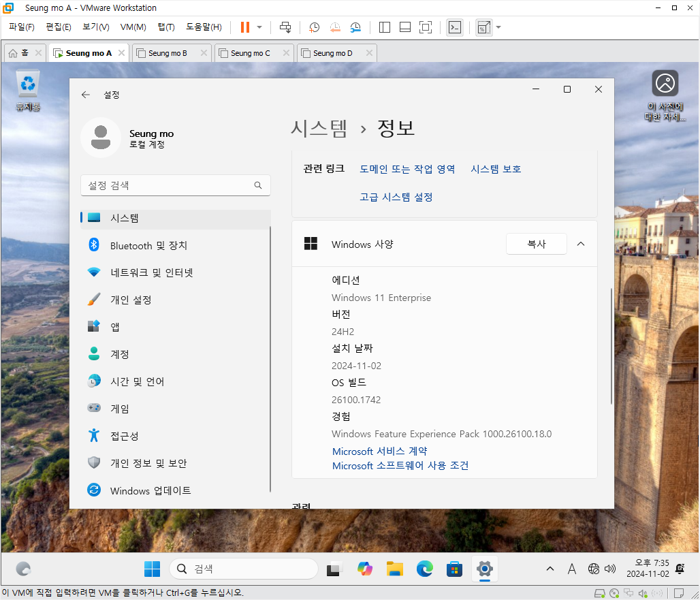
Task: Click the Settings content vertical scrollbar
Action: [x=611, y=346]
